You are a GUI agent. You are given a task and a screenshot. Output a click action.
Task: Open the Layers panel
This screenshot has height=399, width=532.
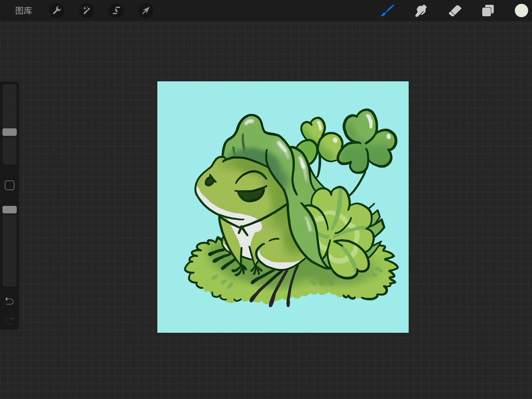point(488,11)
